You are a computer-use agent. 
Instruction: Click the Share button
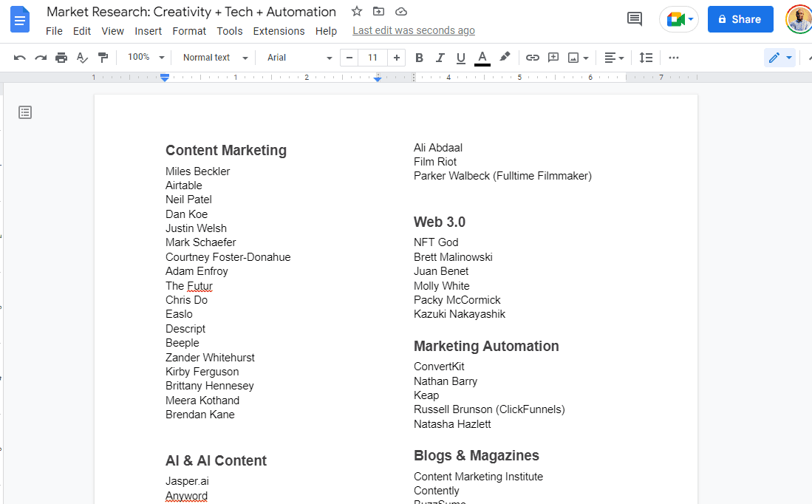pos(740,19)
